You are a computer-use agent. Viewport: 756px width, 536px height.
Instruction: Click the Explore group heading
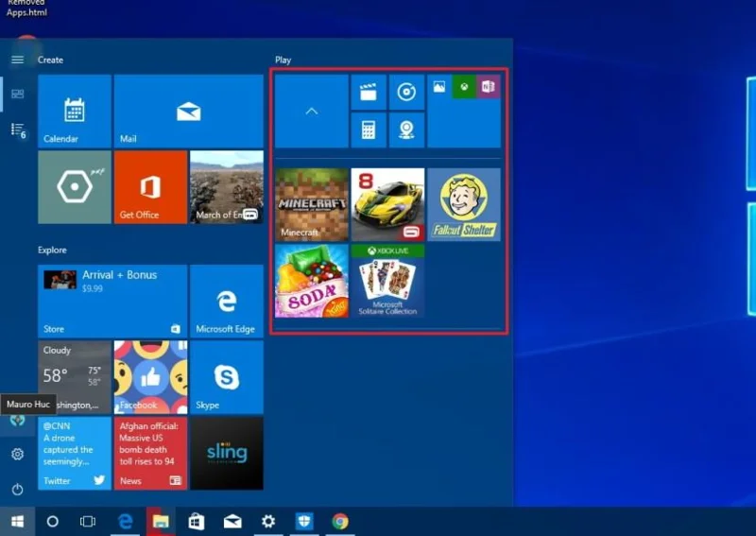pyautogui.click(x=53, y=250)
